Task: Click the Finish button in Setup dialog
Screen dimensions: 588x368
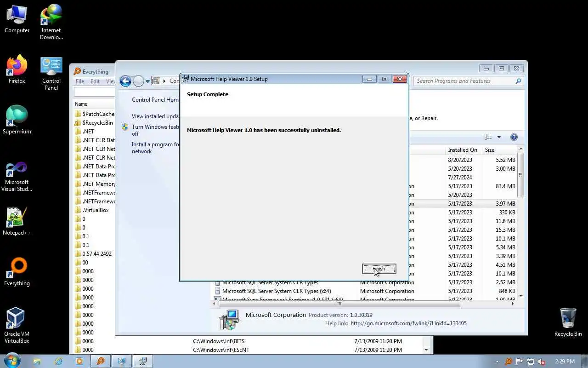Action: pyautogui.click(x=379, y=269)
